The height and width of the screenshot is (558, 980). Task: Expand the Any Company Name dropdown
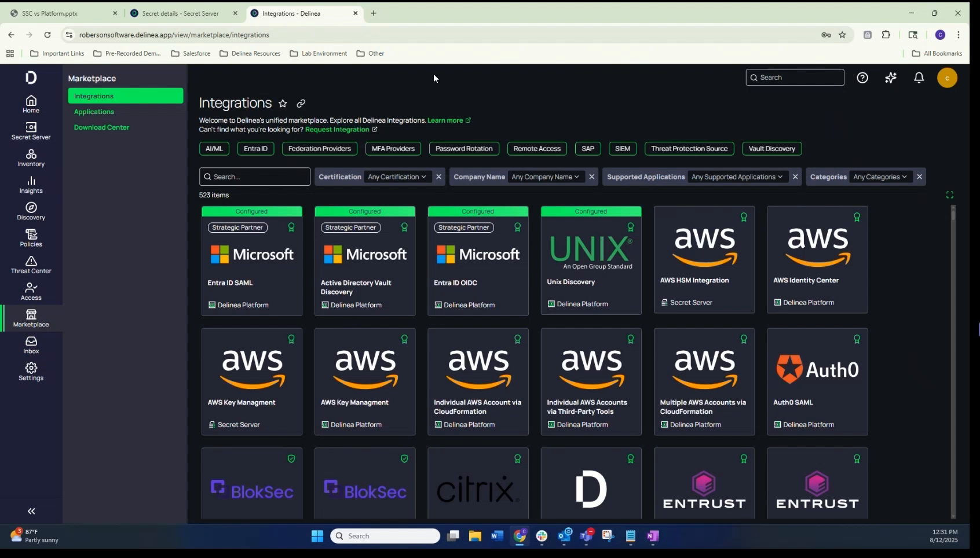coord(545,177)
